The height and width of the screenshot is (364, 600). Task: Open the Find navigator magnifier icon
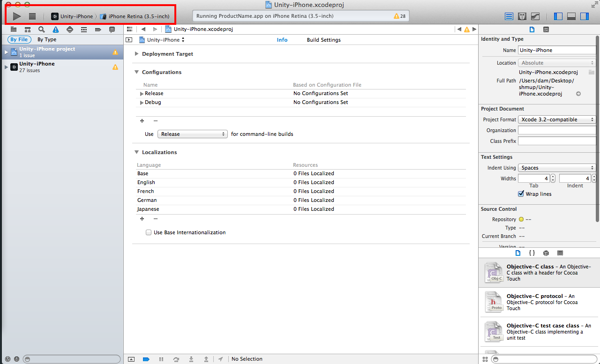[x=42, y=30]
